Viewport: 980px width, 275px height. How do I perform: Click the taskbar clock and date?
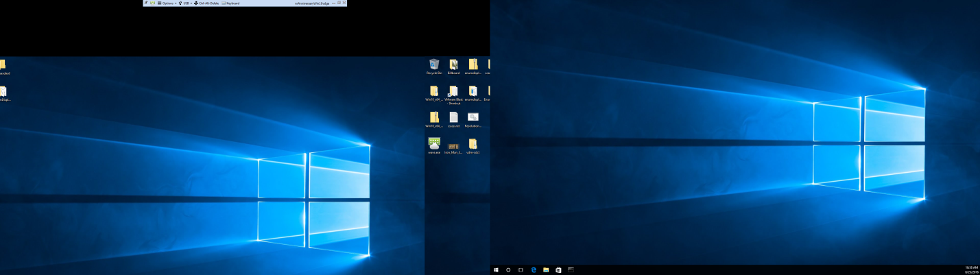point(971,270)
